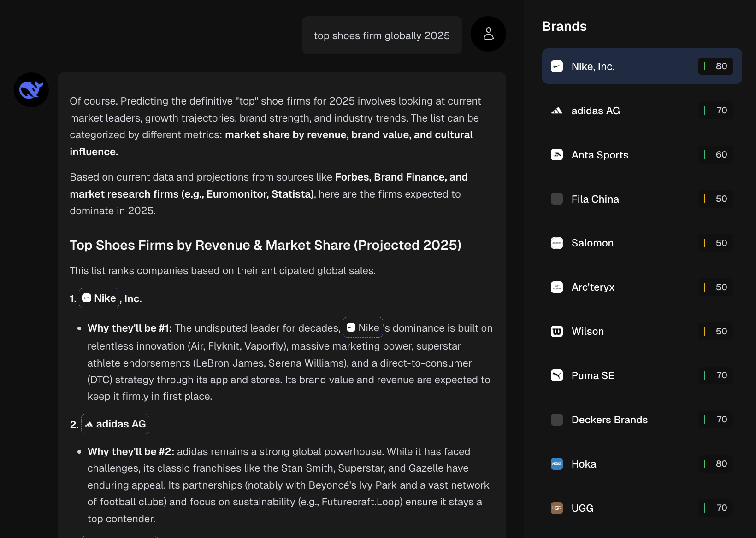Click Hoka's 80 score badge
Screen dimensions: 756x538
click(x=715, y=464)
